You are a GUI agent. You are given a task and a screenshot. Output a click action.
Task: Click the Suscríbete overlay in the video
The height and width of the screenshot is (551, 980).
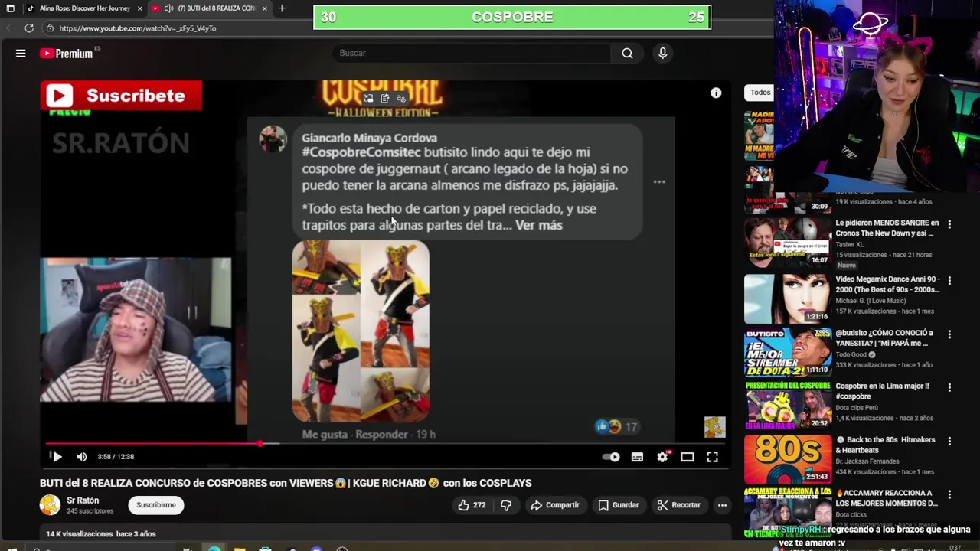(121, 96)
